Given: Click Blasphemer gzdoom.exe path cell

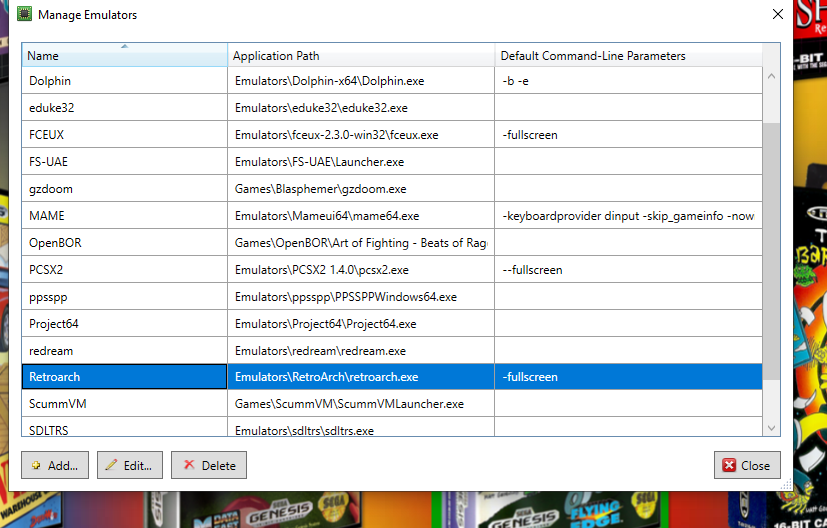Looking at the screenshot, I should coord(361,189).
